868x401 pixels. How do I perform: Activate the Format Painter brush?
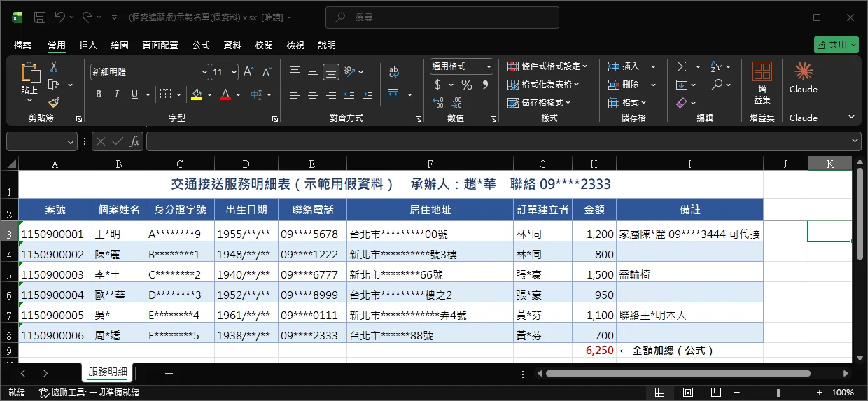tap(54, 102)
